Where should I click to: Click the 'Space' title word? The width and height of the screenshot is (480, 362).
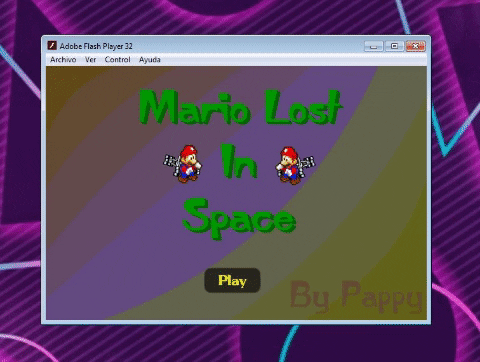coord(239,218)
